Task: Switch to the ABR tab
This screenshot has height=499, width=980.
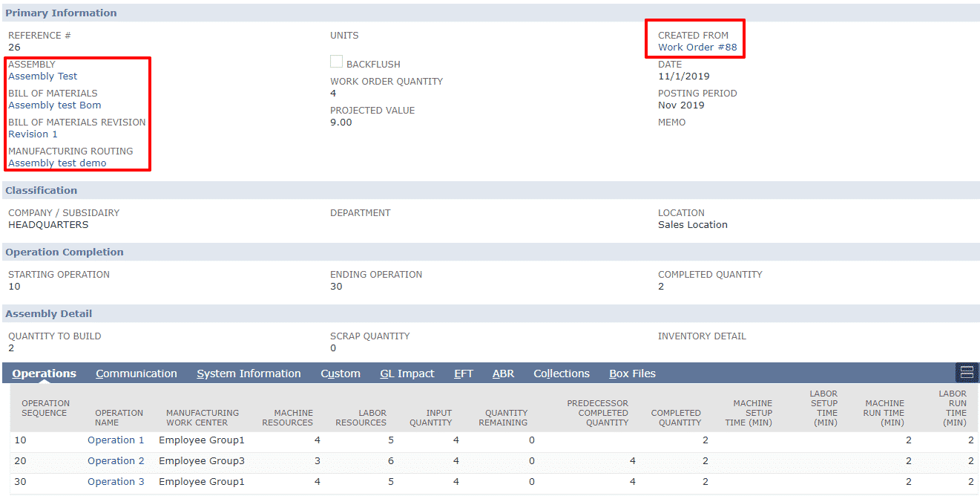Action: pyautogui.click(x=503, y=374)
